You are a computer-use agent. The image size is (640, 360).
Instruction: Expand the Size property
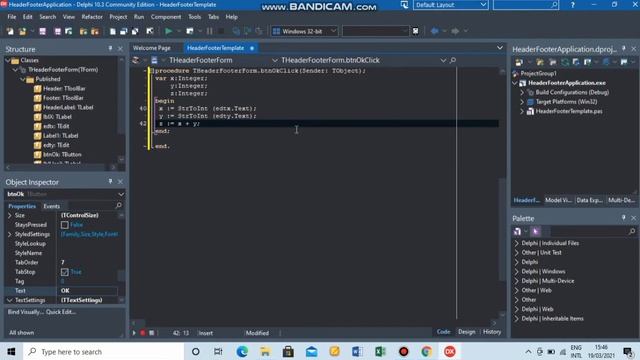[x=9, y=215]
